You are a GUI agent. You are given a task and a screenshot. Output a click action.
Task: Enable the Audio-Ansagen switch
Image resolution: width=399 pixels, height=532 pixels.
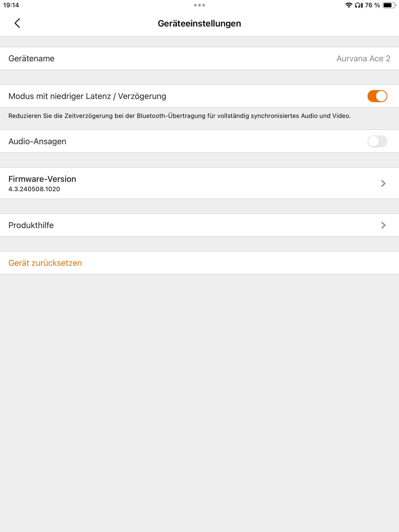point(377,141)
